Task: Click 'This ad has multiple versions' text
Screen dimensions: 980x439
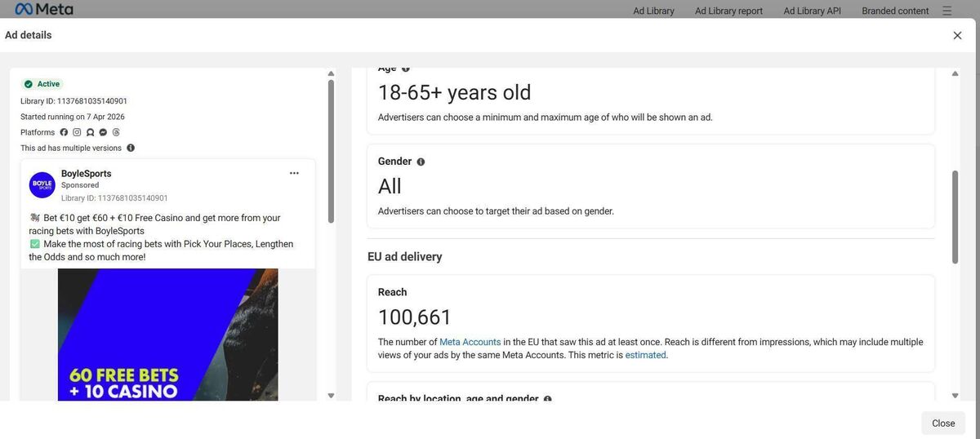Action: (71, 148)
